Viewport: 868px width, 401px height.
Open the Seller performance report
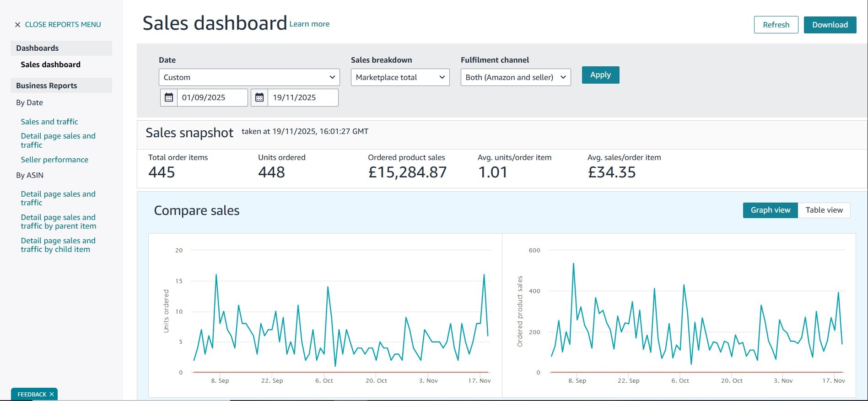[54, 160]
